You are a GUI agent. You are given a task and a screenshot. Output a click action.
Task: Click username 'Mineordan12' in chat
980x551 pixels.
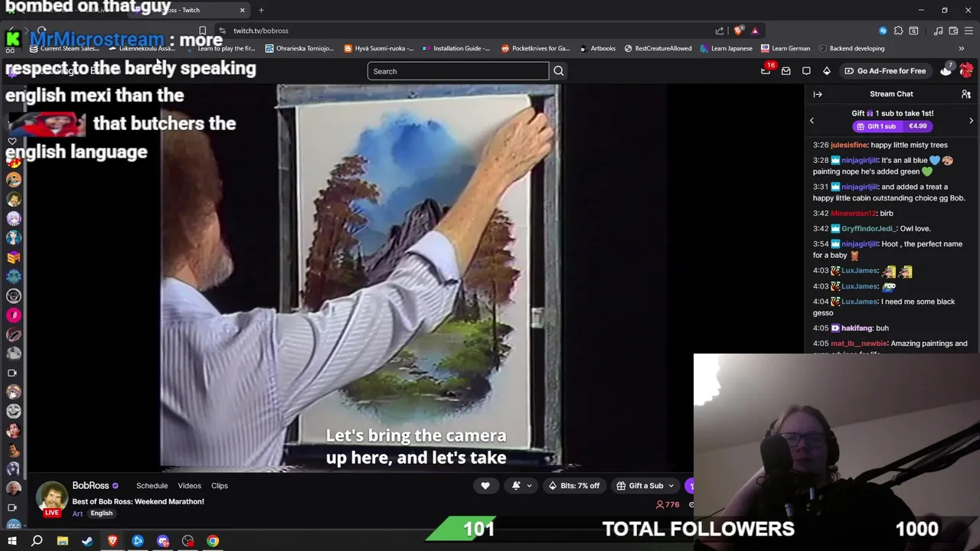[x=854, y=214]
